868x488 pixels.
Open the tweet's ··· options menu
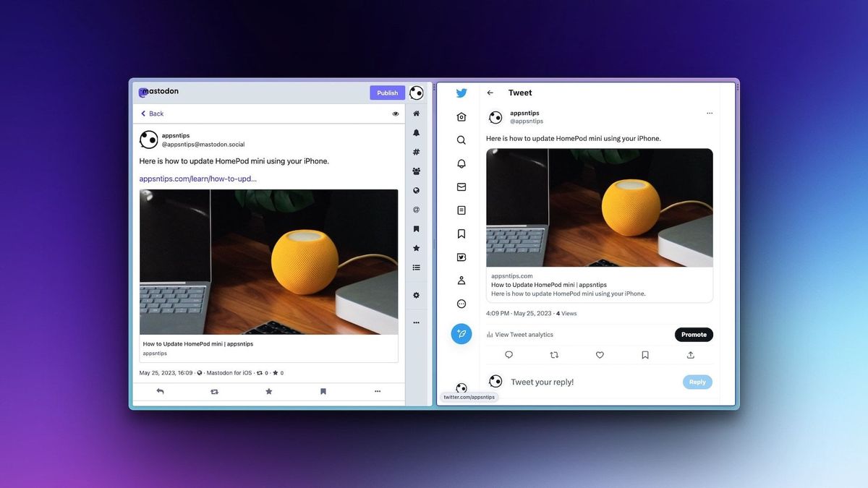(x=710, y=113)
